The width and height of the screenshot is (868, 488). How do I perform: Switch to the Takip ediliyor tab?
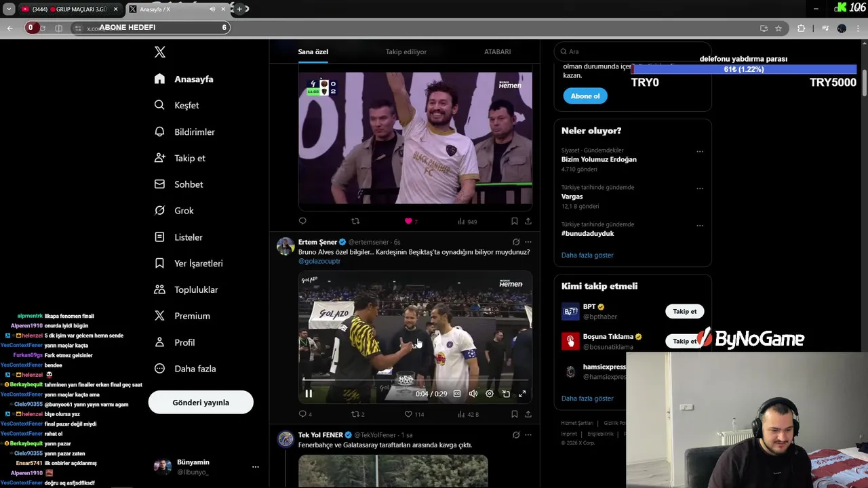[406, 52]
